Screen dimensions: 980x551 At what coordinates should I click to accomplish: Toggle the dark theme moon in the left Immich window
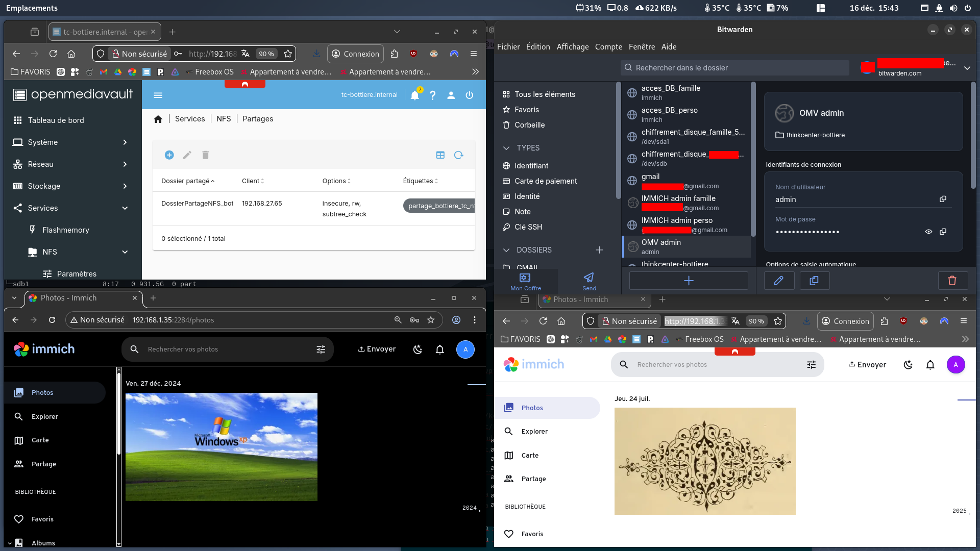tap(418, 349)
